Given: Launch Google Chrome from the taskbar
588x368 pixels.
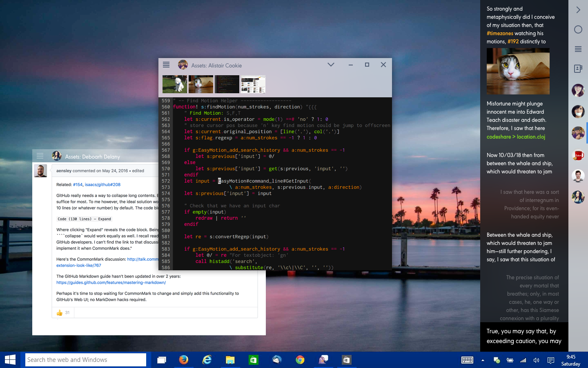Looking at the screenshot, I should coord(300,360).
